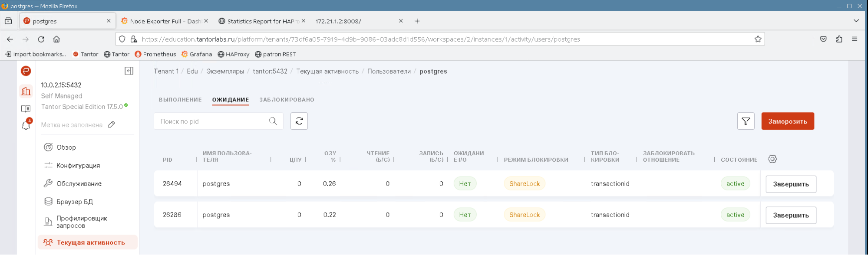Bookmark this page with the star
The width and height of the screenshot is (868, 255).
(x=758, y=39)
